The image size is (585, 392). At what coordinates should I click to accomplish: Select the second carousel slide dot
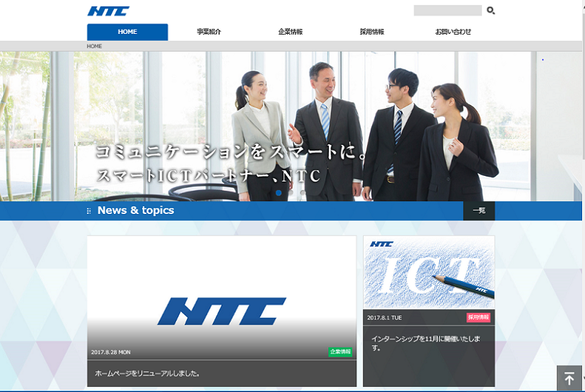(x=291, y=192)
